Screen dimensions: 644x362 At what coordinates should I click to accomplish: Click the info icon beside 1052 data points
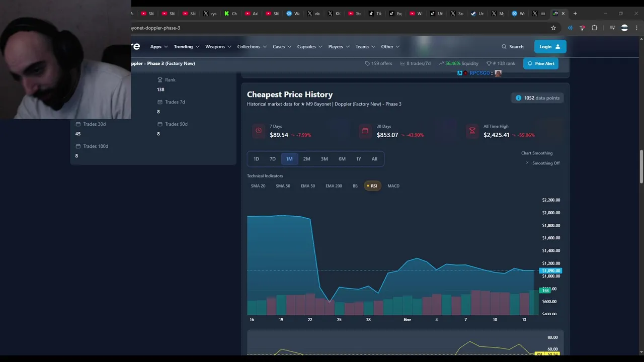click(x=518, y=98)
